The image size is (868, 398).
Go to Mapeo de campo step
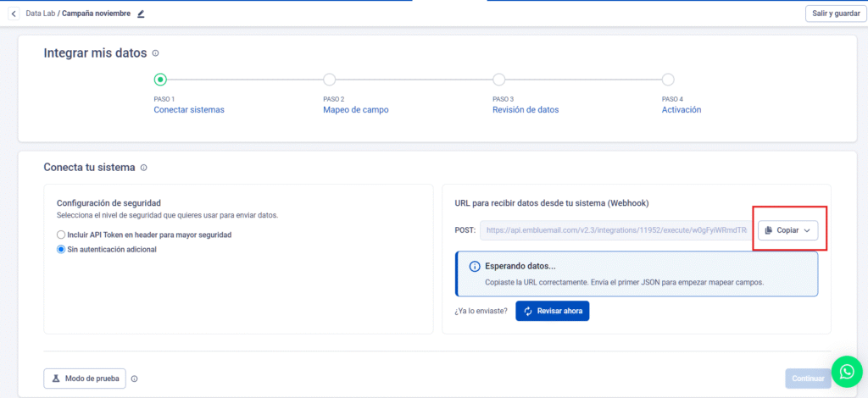click(355, 109)
